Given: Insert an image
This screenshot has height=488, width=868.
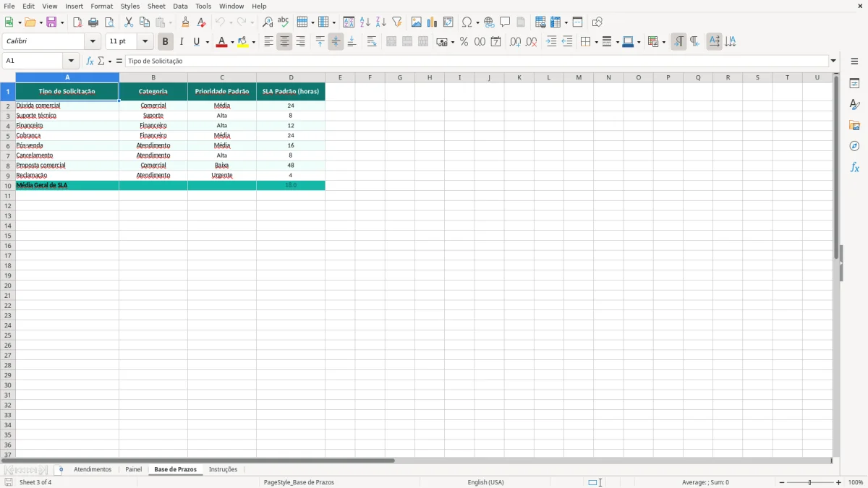Looking at the screenshot, I should 417,22.
